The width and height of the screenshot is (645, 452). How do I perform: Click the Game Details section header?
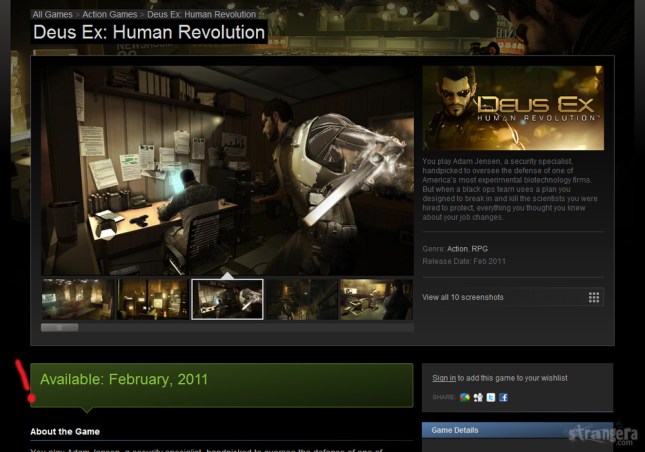[x=517, y=430]
